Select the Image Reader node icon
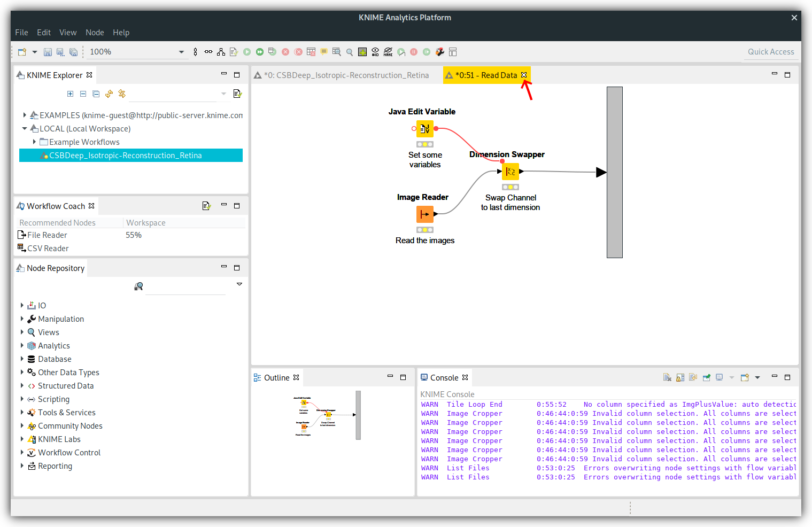 pos(424,214)
